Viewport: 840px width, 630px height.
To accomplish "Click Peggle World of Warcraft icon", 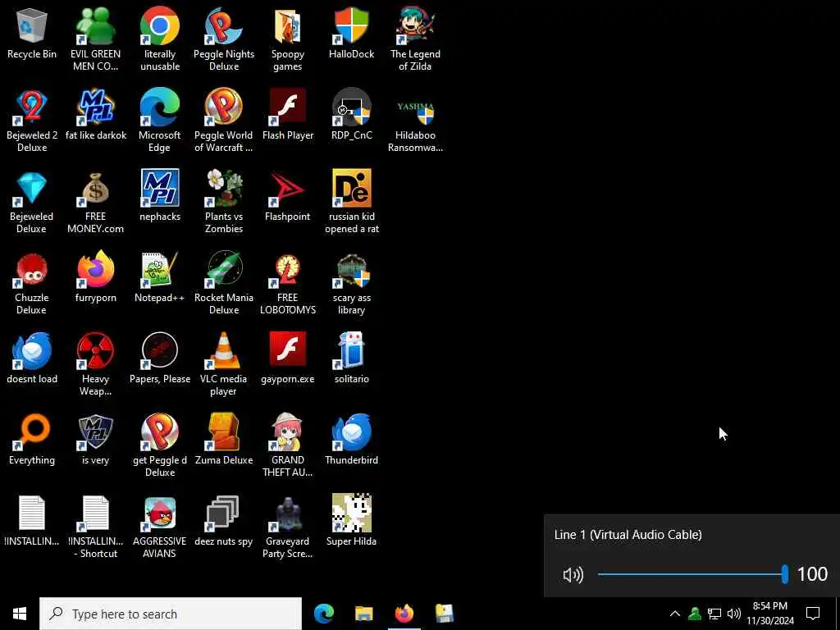I will pos(223,121).
